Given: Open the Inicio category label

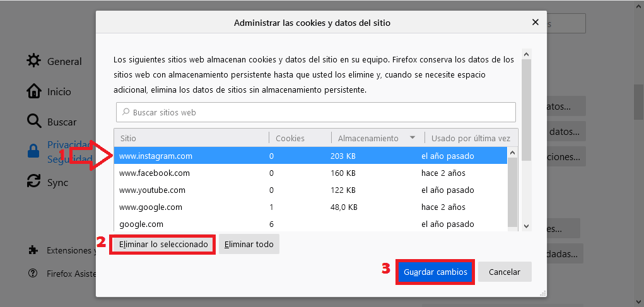Looking at the screenshot, I should pyautogui.click(x=59, y=91).
